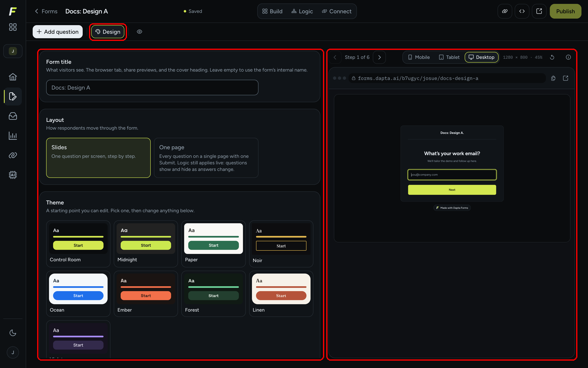Click the Add question button
This screenshot has height=368, width=588.
pyautogui.click(x=58, y=32)
